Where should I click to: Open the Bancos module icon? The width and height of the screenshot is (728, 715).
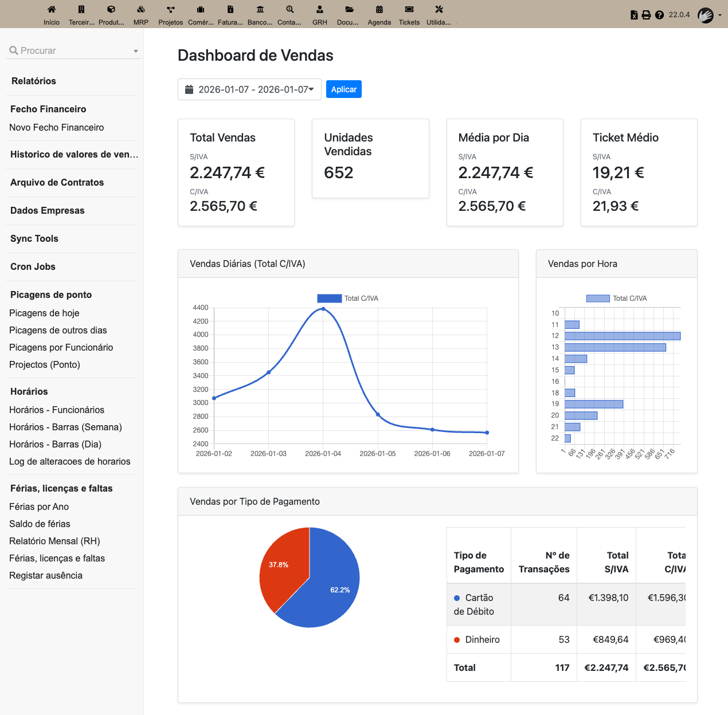pos(260,10)
